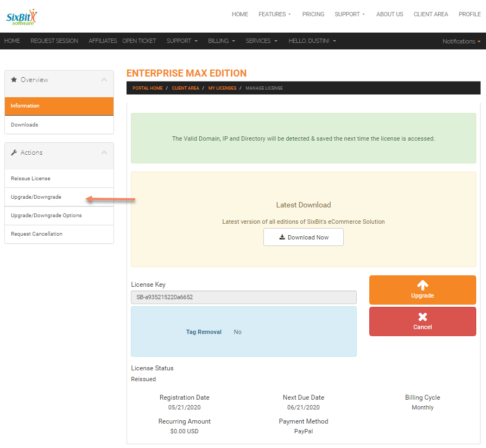This screenshot has width=486, height=448.
Task: Click the License Key text field
Action: coord(243,297)
